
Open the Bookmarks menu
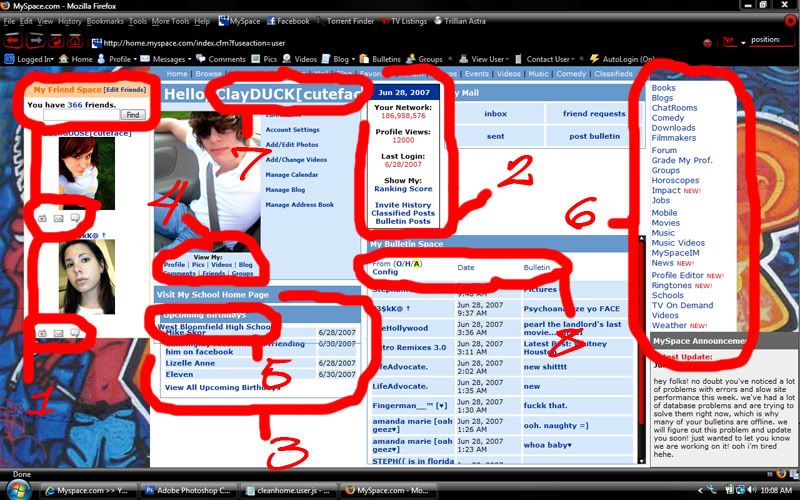(105, 21)
